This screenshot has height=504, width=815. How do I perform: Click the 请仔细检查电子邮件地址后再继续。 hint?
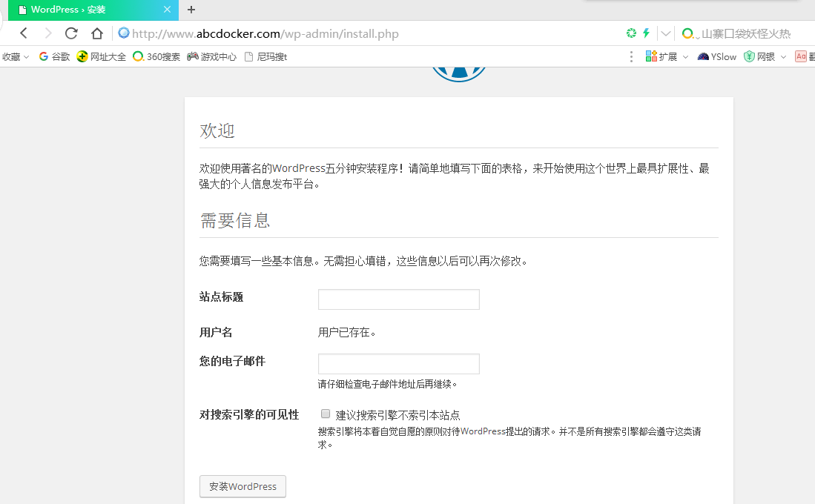click(x=388, y=384)
